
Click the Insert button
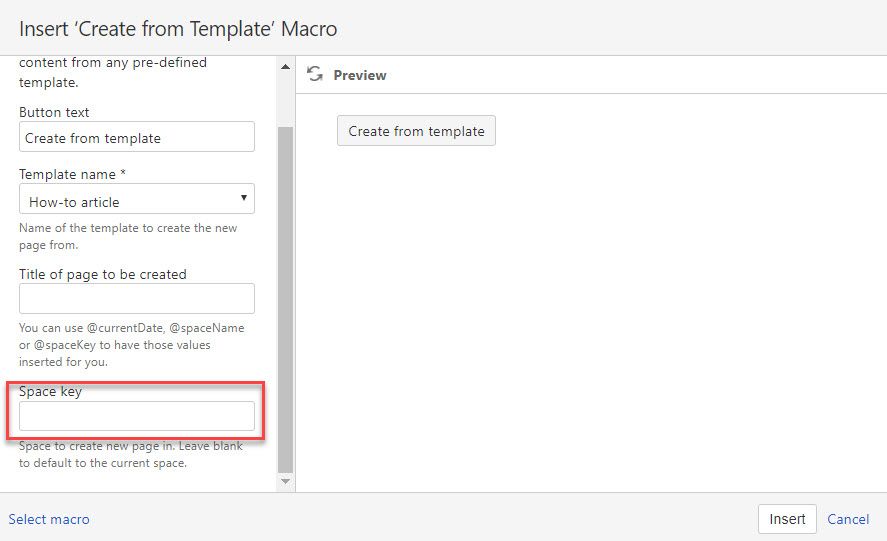[787, 519]
